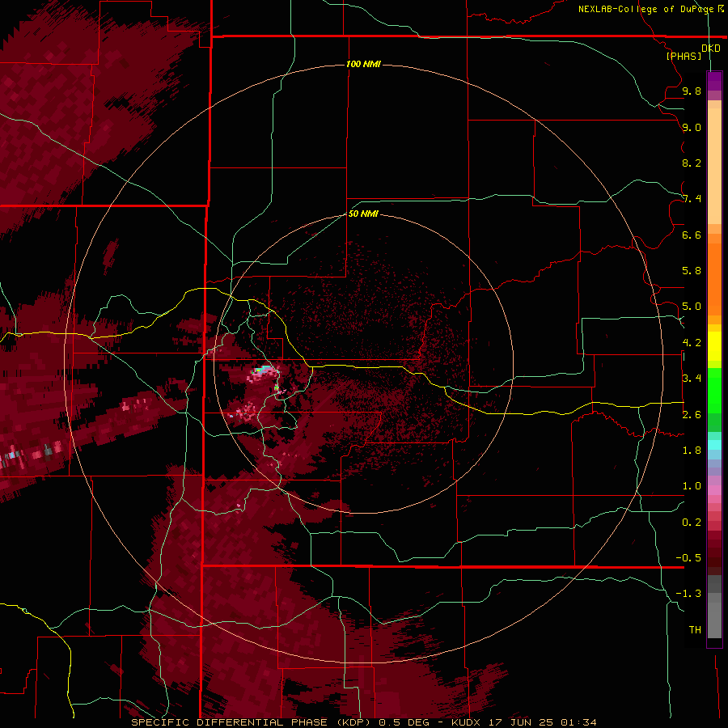Screen dimensions: 728x728
Task: Click the 4.2 scale value
Action: click(692, 343)
